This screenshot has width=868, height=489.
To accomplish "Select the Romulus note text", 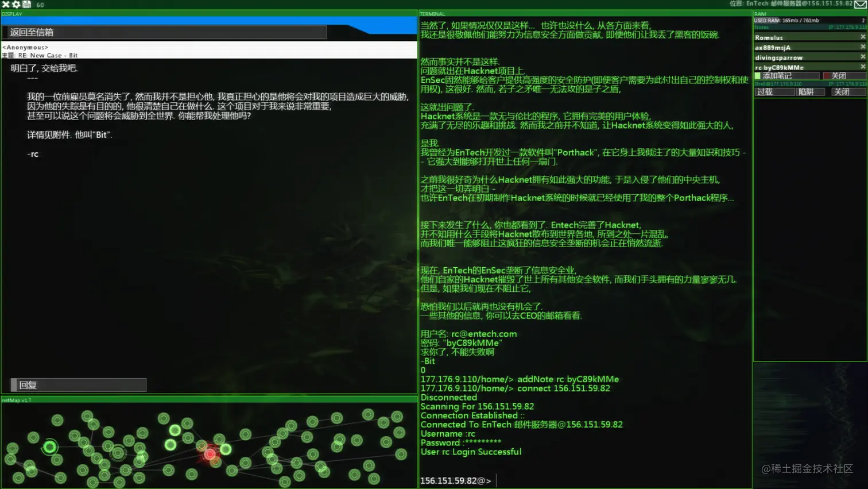I will 769,37.
